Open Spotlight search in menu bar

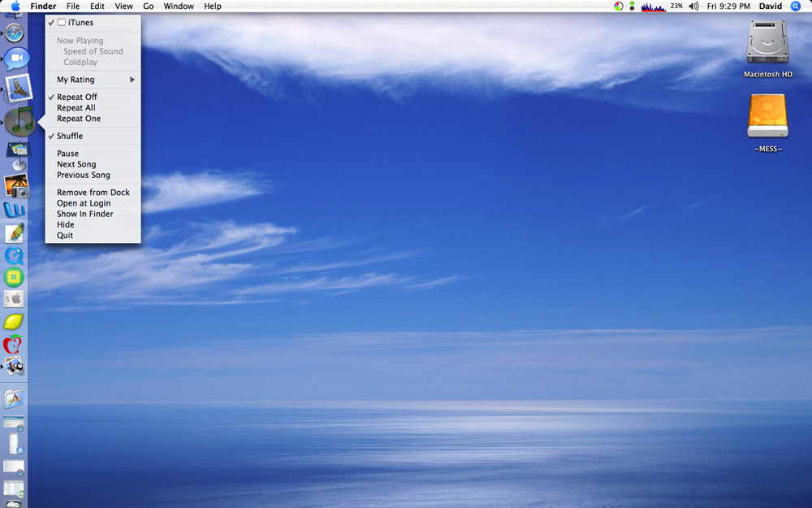click(796, 7)
